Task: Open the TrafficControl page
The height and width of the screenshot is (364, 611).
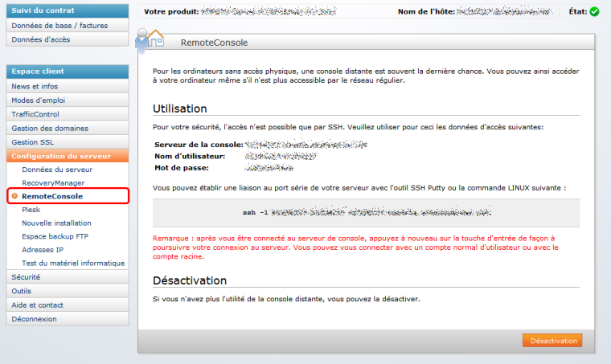Action: pos(68,114)
